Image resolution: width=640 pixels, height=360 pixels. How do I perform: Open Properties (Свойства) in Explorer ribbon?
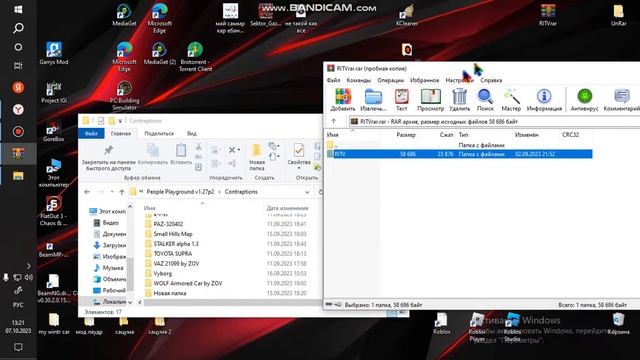299,155
